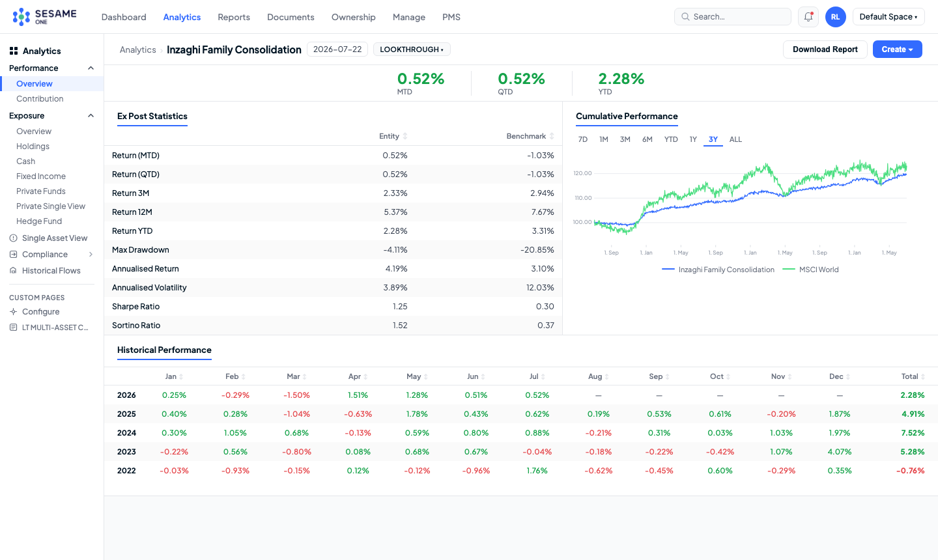Screen dimensions: 938x560
Task: Sort by the Benchmark column arrows
Action: click(552, 136)
